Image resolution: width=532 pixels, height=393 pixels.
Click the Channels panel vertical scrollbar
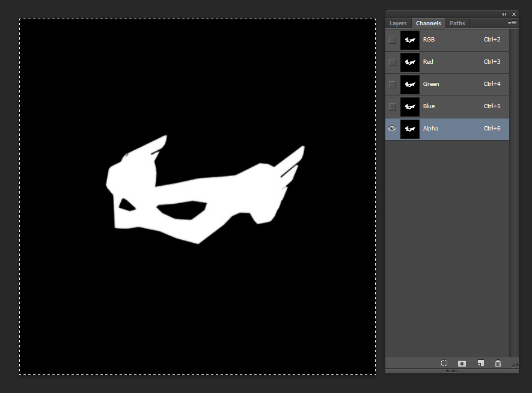514,193
